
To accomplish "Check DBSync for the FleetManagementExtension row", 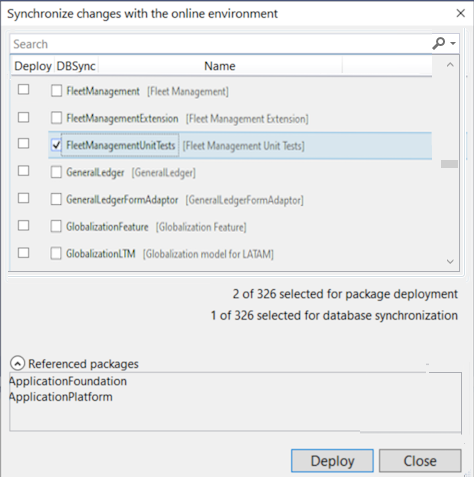I will [x=56, y=118].
